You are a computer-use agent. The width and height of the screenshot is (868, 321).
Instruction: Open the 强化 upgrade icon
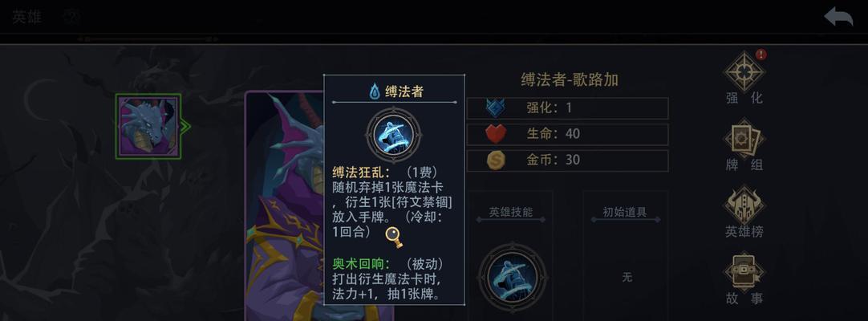(x=744, y=71)
